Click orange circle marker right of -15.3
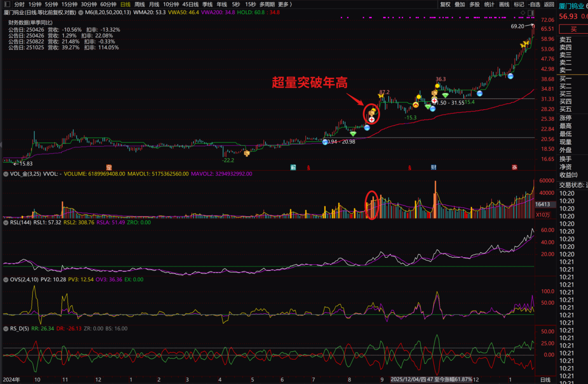 [416, 106]
